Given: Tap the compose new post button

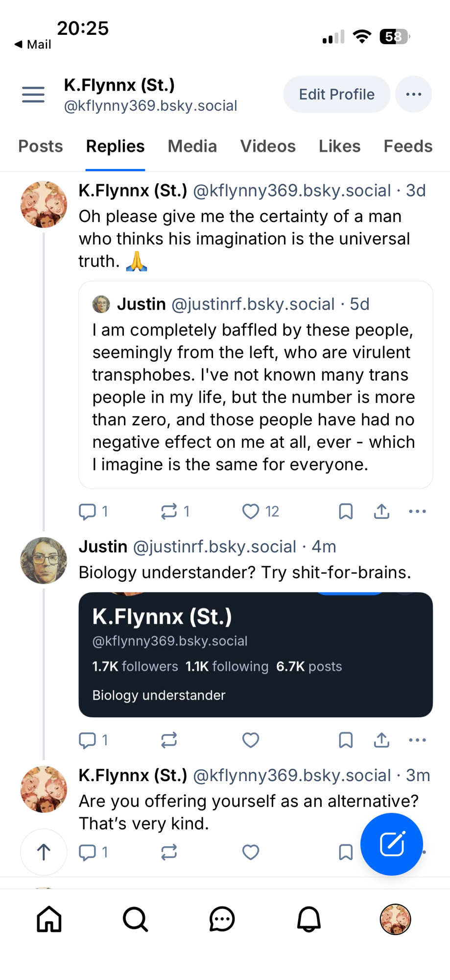Looking at the screenshot, I should pyautogui.click(x=391, y=844).
